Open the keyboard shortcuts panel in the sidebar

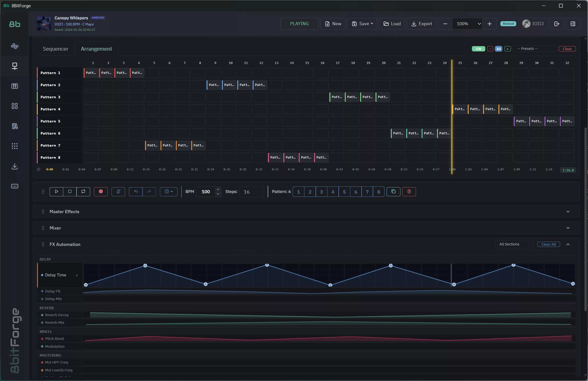click(15, 186)
